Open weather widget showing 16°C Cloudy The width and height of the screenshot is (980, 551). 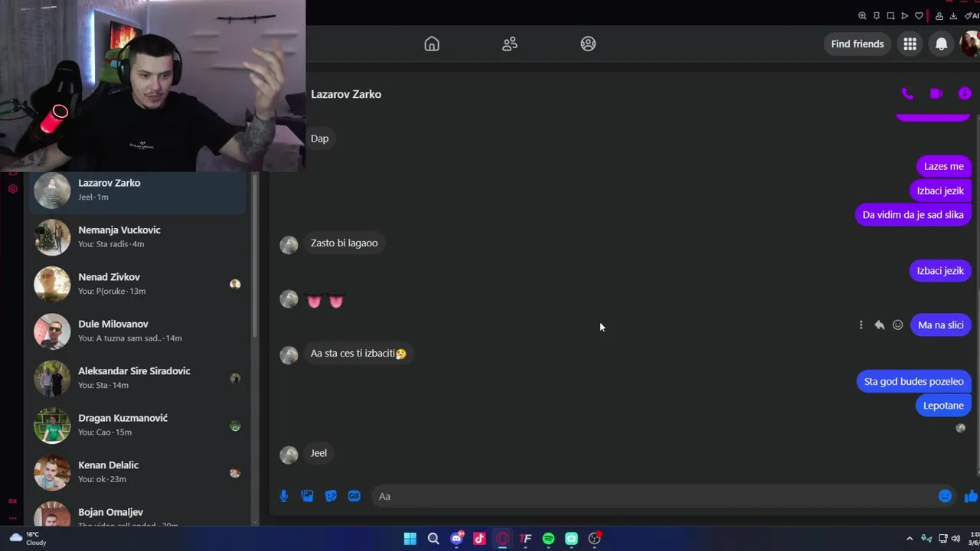pos(28,538)
